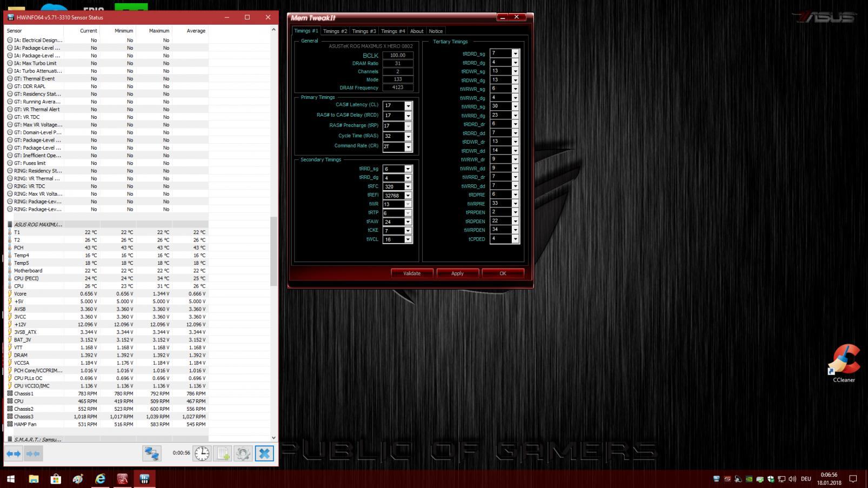Click the expand columns arrows icon in HWiNFO64
The width and height of the screenshot is (868, 488).
tap(14, 453)
